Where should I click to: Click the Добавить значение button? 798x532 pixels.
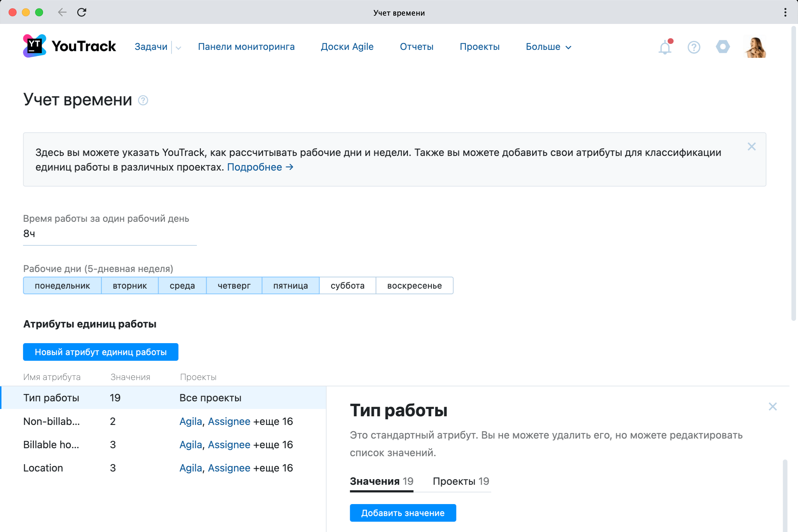pyautogui.click(x=403, y=513)
